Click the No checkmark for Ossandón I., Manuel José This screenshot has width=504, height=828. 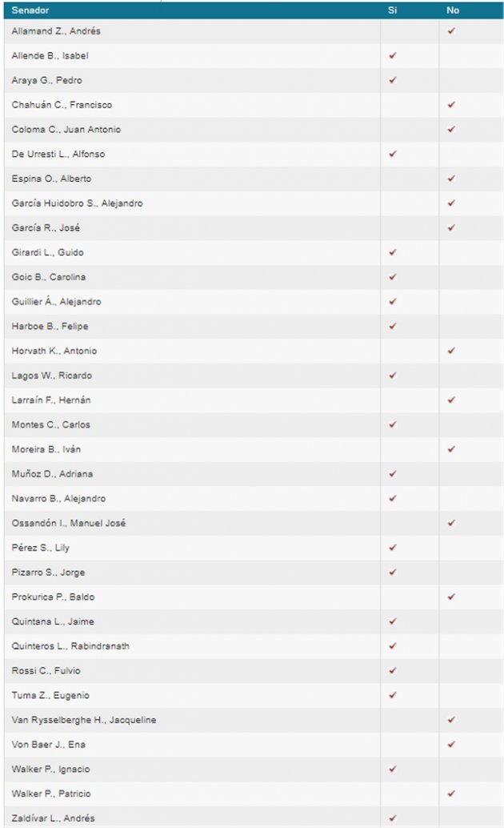click(x=451, y=523)
